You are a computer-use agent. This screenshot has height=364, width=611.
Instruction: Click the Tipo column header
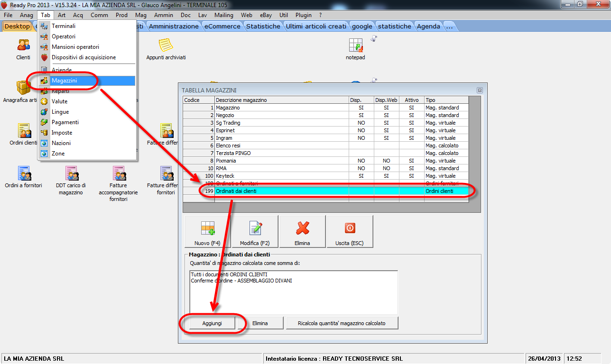(x=446, y=100)
